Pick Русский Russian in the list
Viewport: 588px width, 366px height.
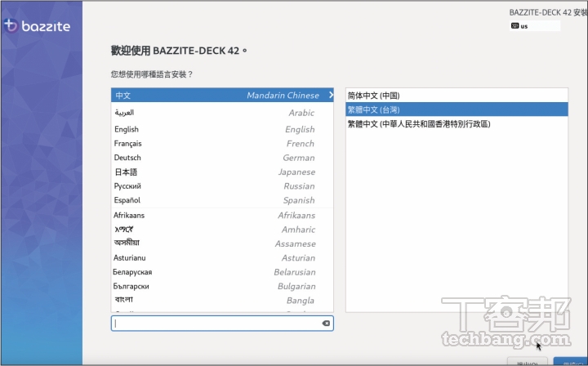(x=222, y=186)
